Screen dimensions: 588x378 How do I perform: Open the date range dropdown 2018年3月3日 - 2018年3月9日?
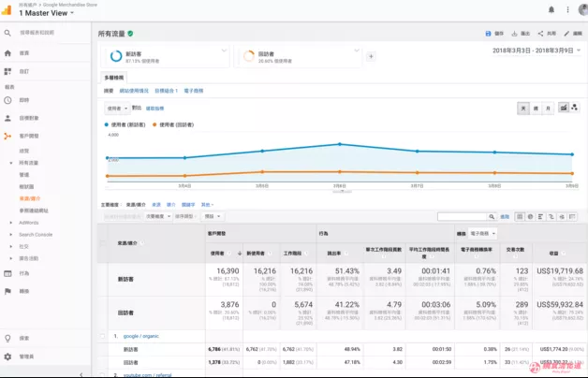coord(537,51)
